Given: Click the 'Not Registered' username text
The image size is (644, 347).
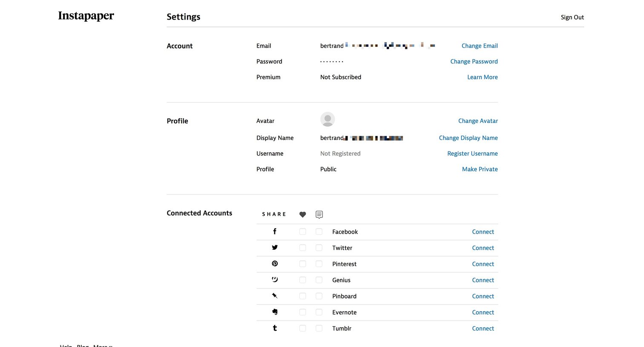Looking at the screenshot, I should click(x=340, y=153).
